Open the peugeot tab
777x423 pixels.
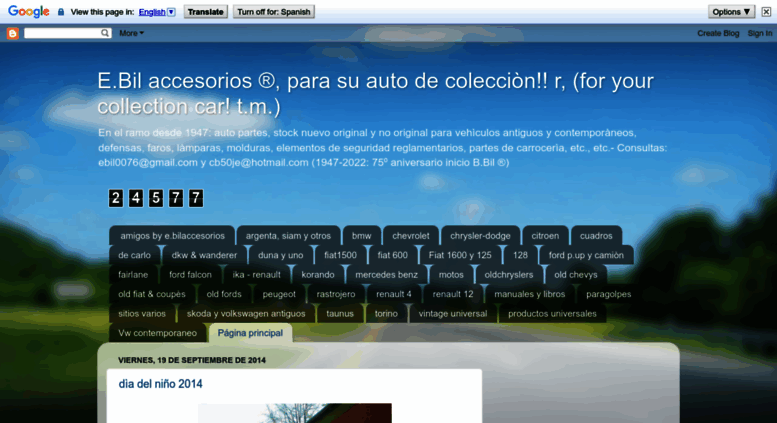pyautogui.click(x=279, y=294)
